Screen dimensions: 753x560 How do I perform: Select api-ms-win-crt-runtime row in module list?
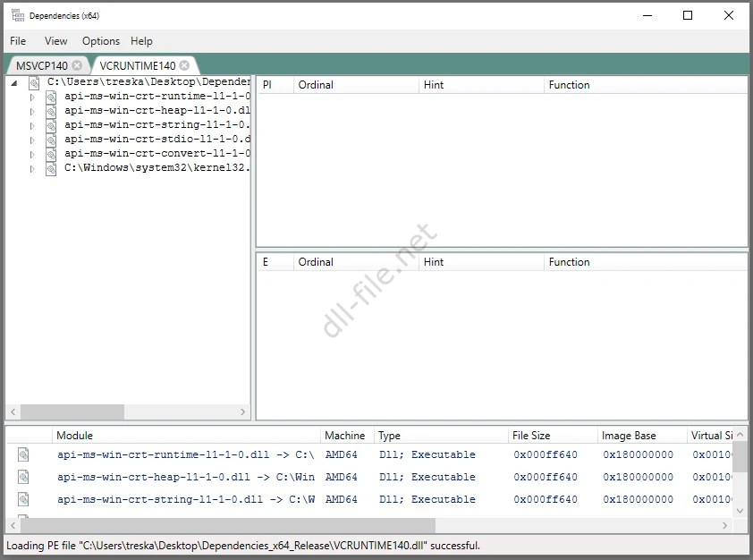(369, 454)
